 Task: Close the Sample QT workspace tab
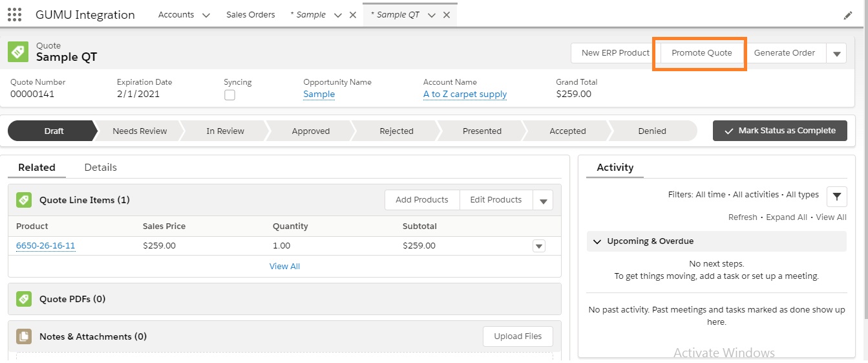(446, 15)
